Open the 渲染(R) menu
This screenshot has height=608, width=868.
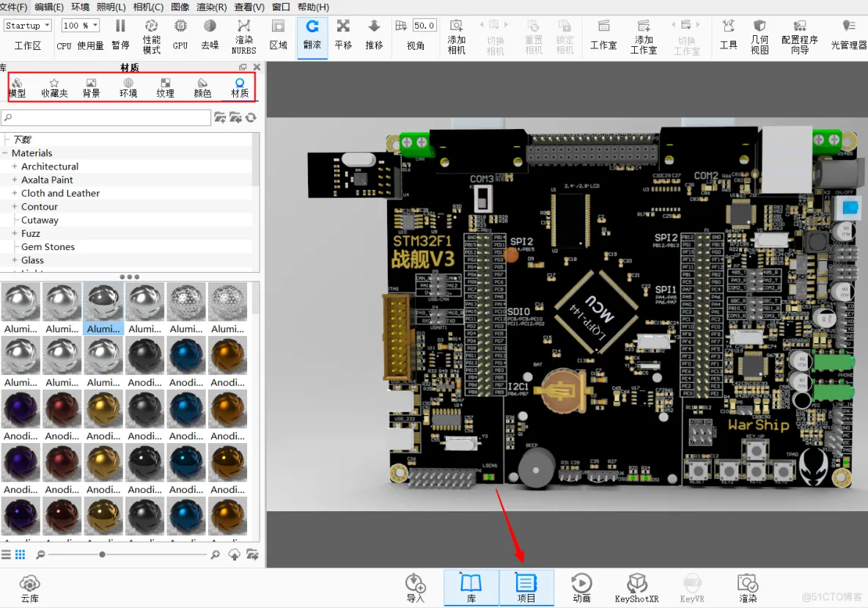[x=211, y=7]
